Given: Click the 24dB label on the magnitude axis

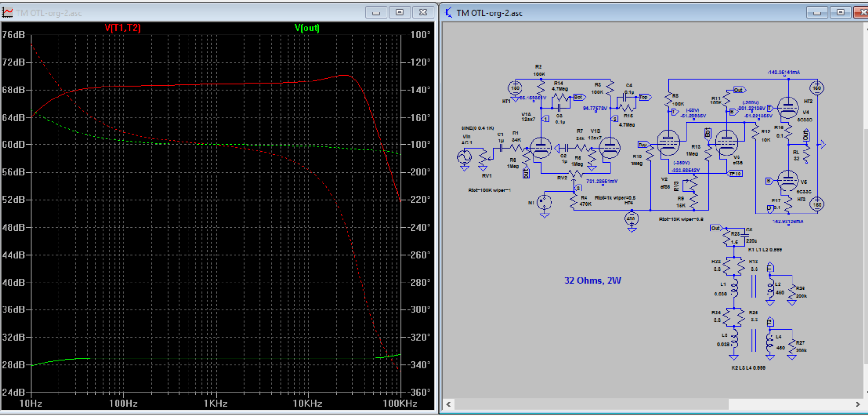Looking at the screenshot, I should (x=13, y=393).
